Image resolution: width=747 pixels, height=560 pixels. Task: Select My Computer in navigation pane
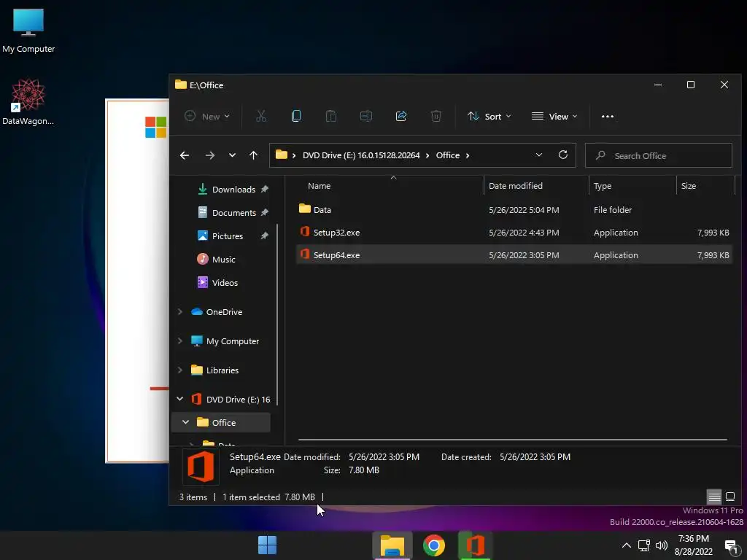(233, 341)
